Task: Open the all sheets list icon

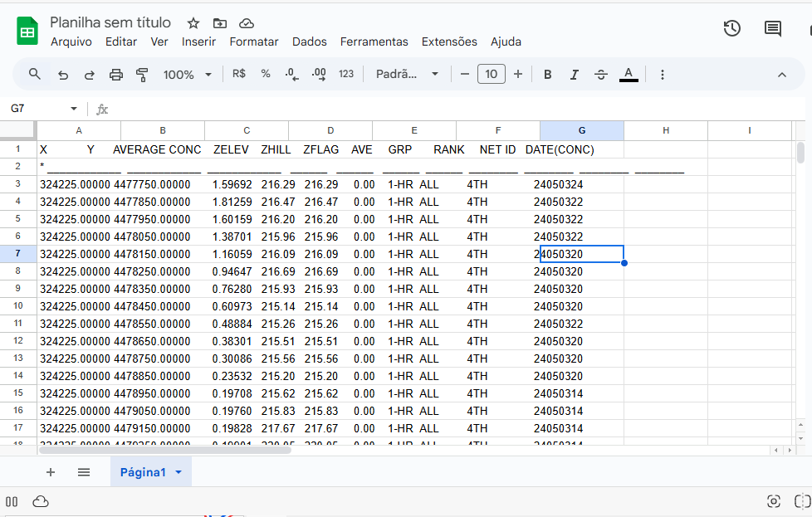Action: pyautogui.click(x=84, y=472)
